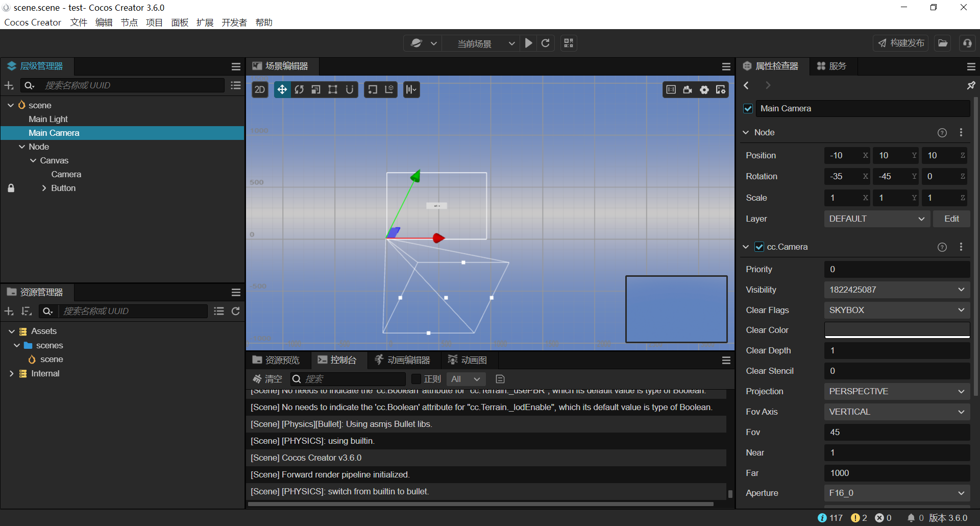Screen dimensions: 980x526
Task: Open the Layer DEFAULT dropdown
Action: point(877,219)
